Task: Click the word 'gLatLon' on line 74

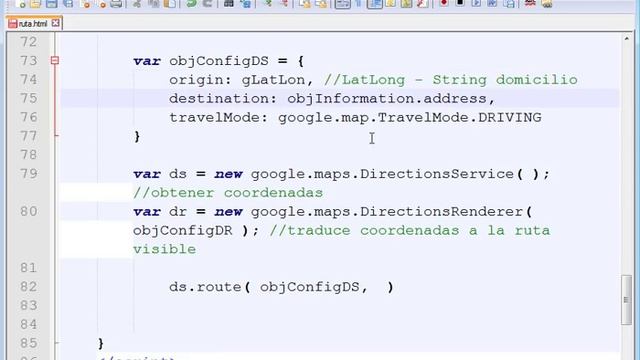Action: [x=273, y=80]
